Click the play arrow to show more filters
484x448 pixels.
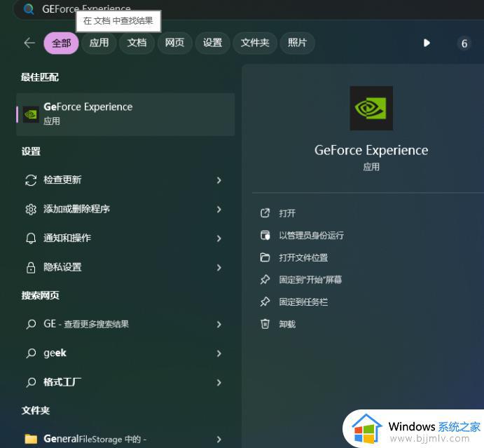coord(427,43)
